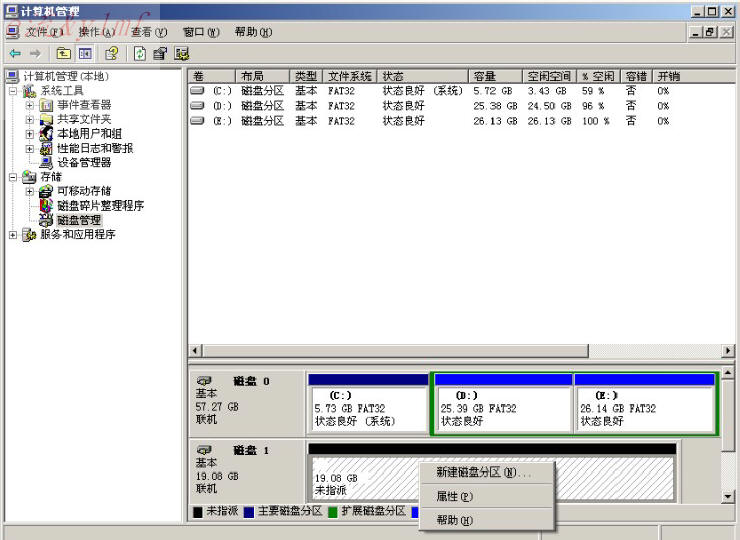740x540 pixels.
Task: Click the Up one level toolbar icon
Action: click(64, 53)
